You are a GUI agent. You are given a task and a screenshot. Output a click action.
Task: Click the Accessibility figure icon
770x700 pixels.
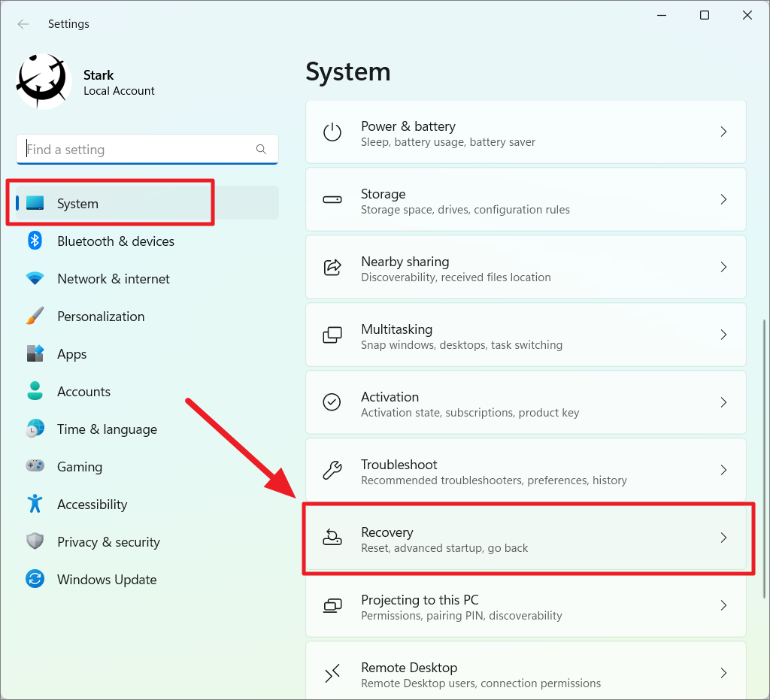tap(35, 504)
